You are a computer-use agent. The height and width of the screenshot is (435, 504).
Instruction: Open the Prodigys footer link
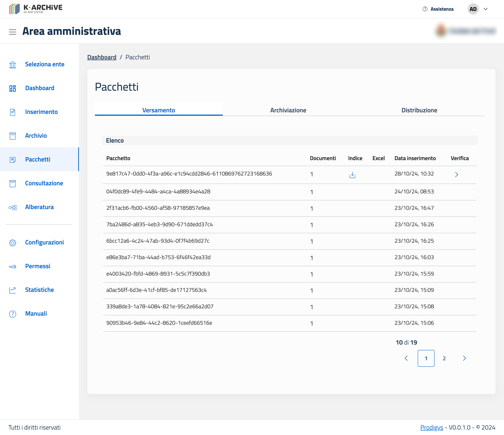(x=432, y=427)
